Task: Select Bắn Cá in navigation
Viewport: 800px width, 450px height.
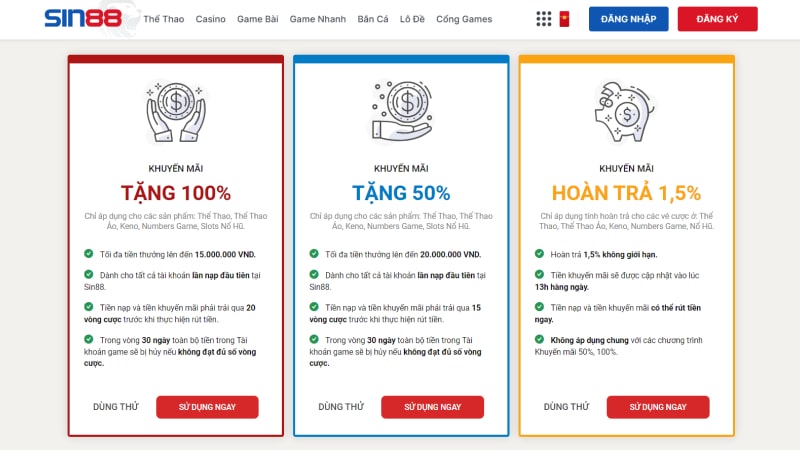Action: [x=373, y=19]
